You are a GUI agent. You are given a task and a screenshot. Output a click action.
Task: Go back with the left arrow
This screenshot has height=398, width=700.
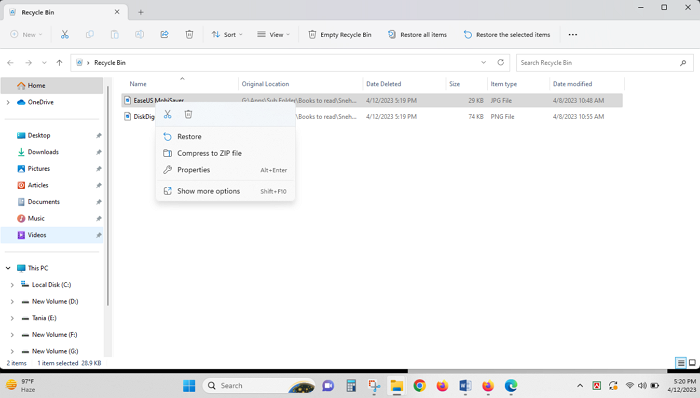coord(10,63)
